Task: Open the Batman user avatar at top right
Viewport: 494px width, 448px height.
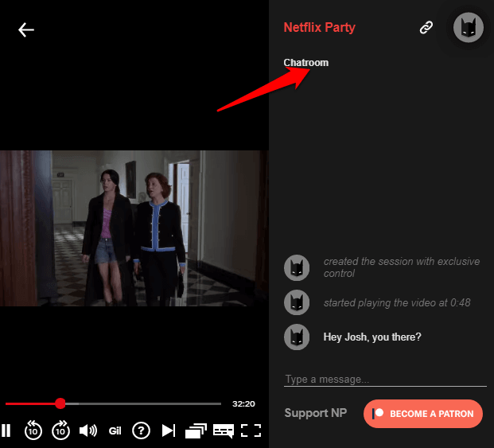Action: [469, 27]
